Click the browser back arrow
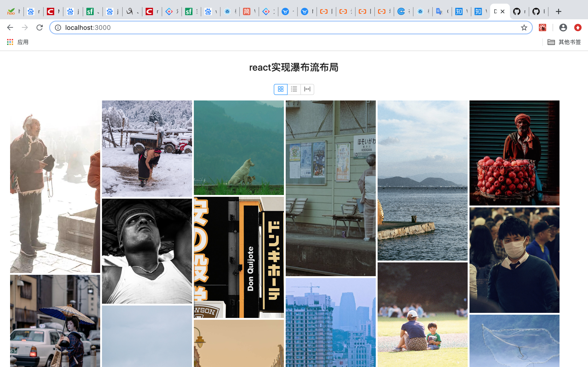The image size is (588, 367). tap(10, 28)
